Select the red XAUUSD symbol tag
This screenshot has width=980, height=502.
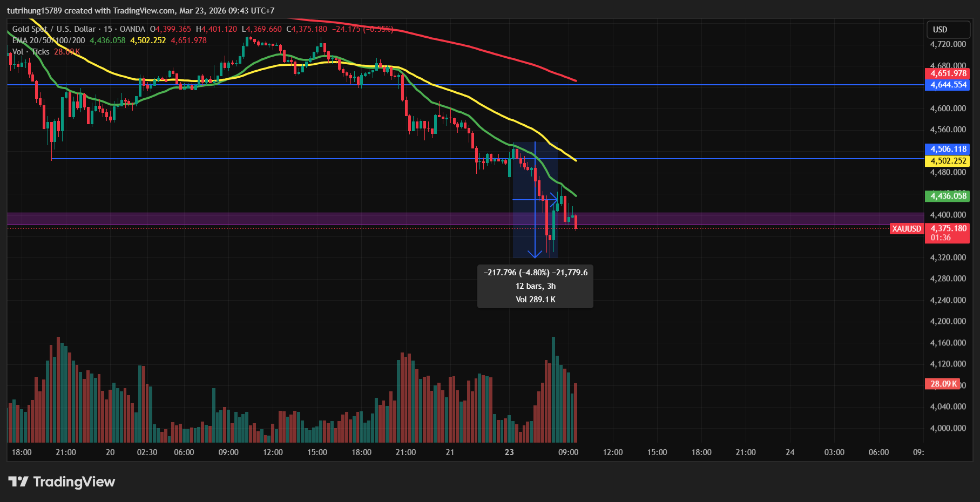click(907, 229)
